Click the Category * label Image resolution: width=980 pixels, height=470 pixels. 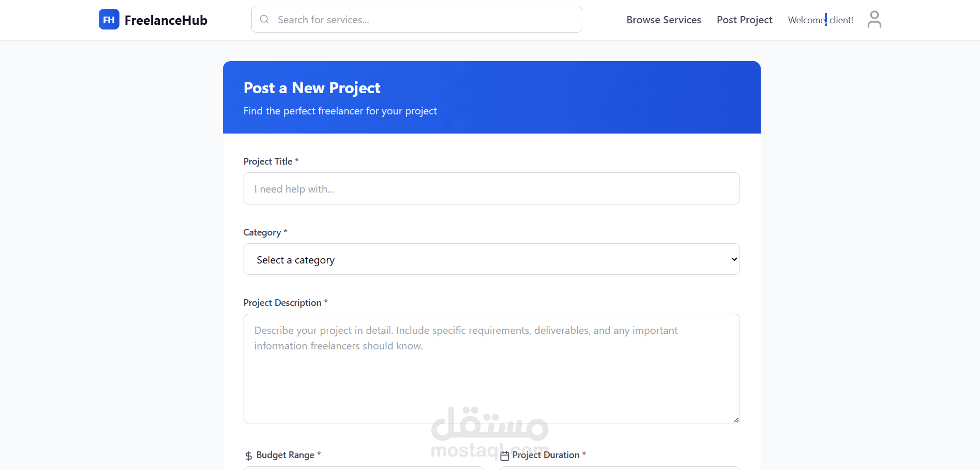265,232
